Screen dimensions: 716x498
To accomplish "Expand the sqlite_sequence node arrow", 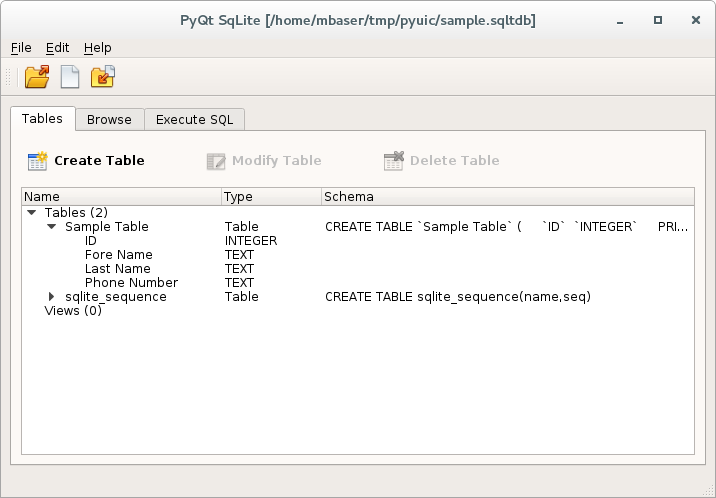I will (x=52, y=297).
